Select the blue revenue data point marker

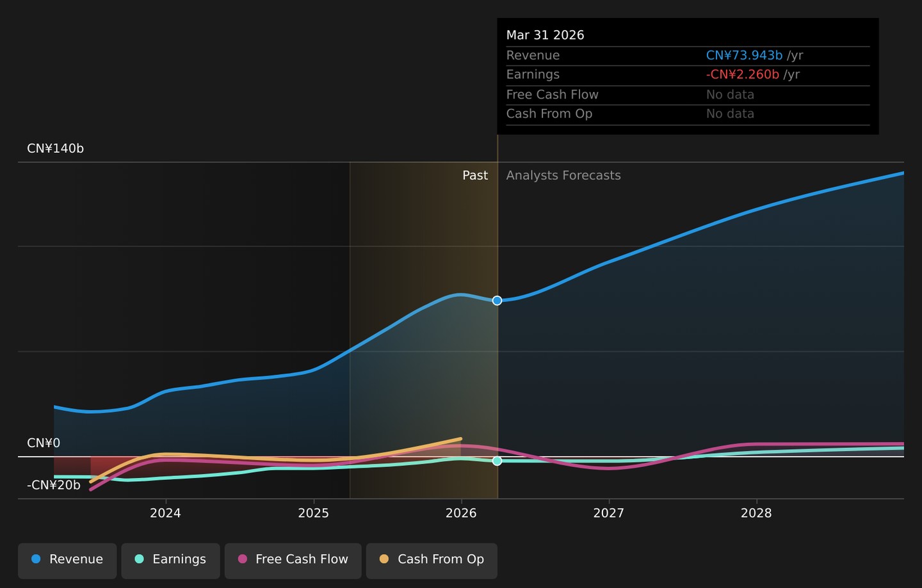(x=497, y=301)
